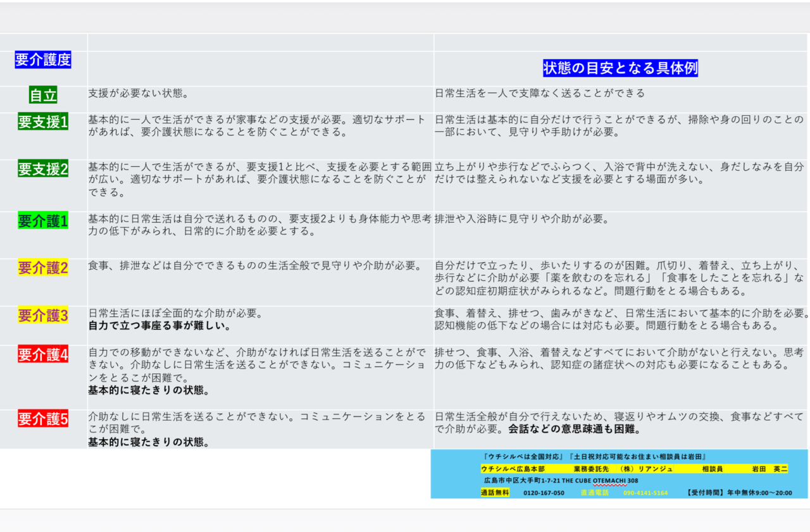Click the 受付時間 business hours text
The image size is (810, 532).
[x=738, y=493]
